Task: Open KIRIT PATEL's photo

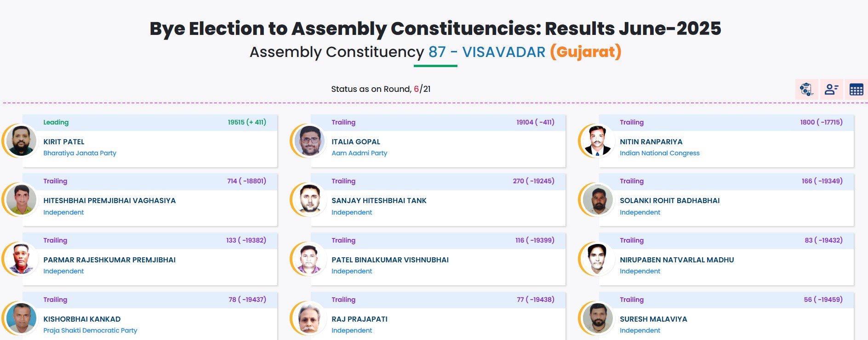Action: point(19,141)
